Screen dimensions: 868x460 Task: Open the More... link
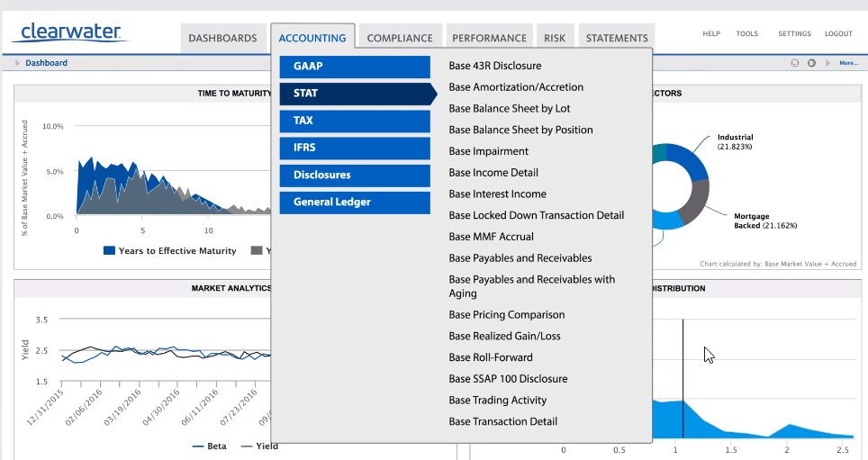848,63
